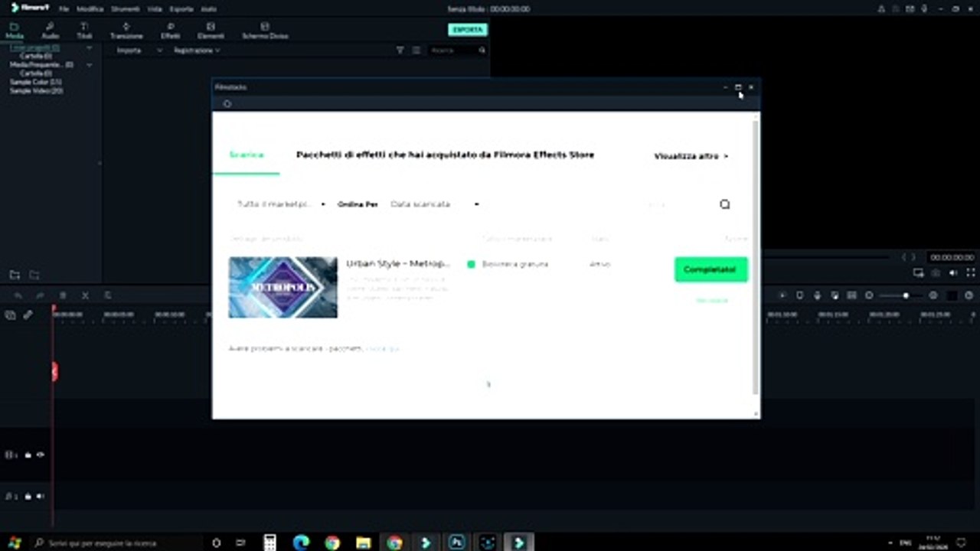This screenshot has width=980, height=551.
Task: Switch to the Transizione tab
Action: click(x=126, y=31)
